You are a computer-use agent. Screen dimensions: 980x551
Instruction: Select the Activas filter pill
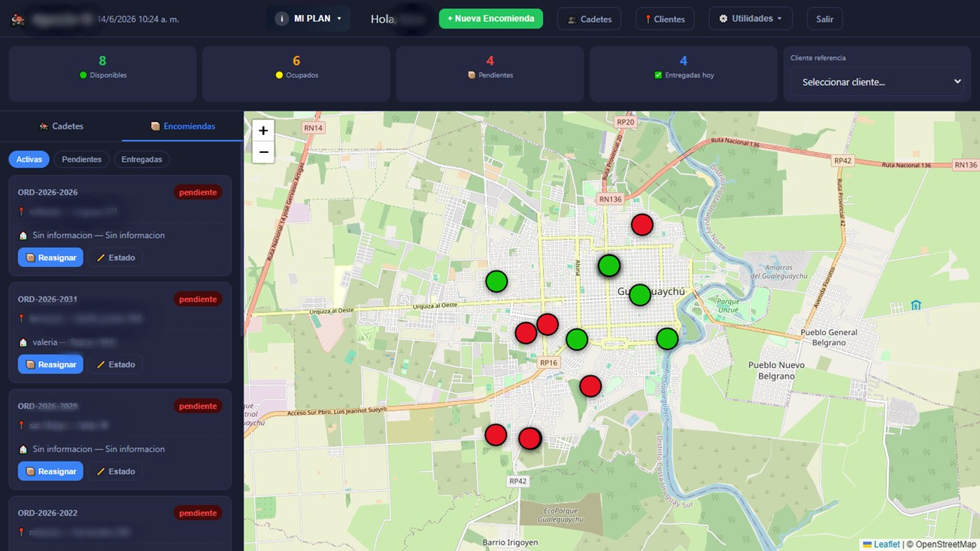pyautogui.click(x=29, y=160)
